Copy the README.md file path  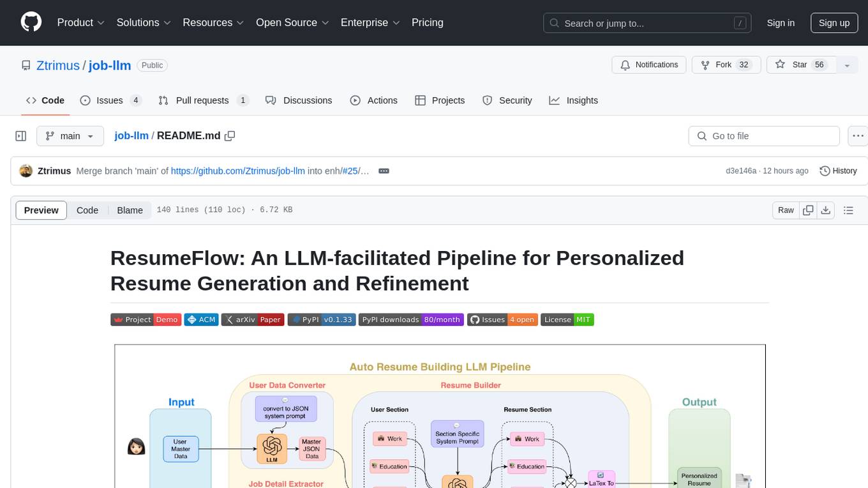[230, 136]
